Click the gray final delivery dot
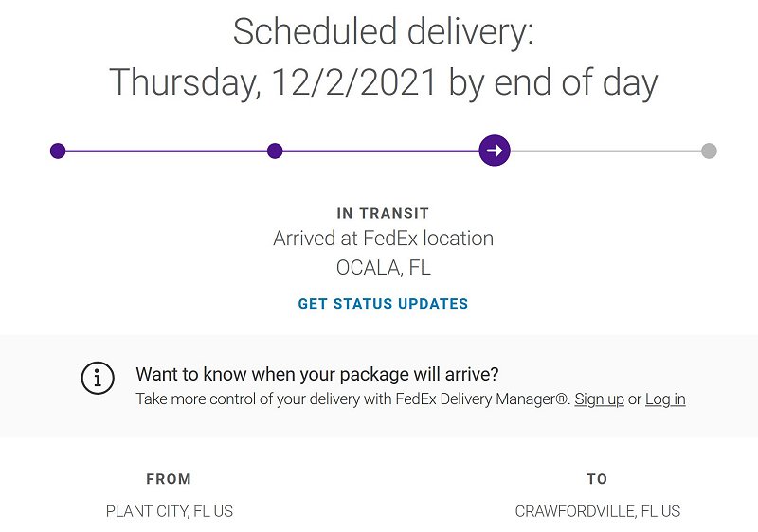 tap(709, 151)
